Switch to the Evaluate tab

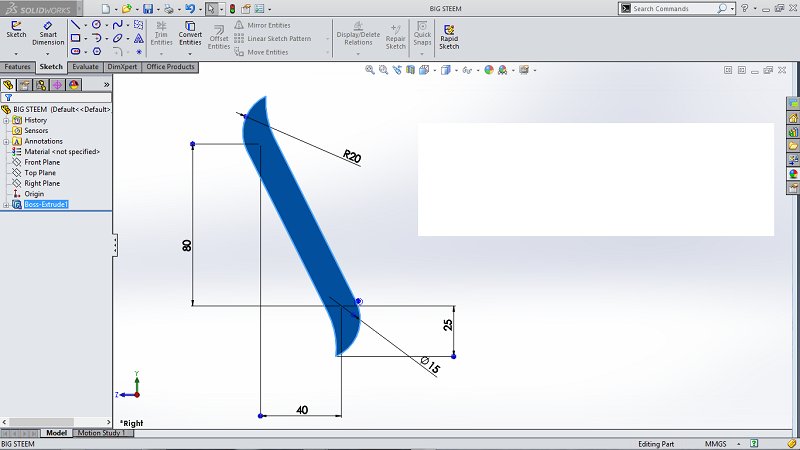[85, 67]
